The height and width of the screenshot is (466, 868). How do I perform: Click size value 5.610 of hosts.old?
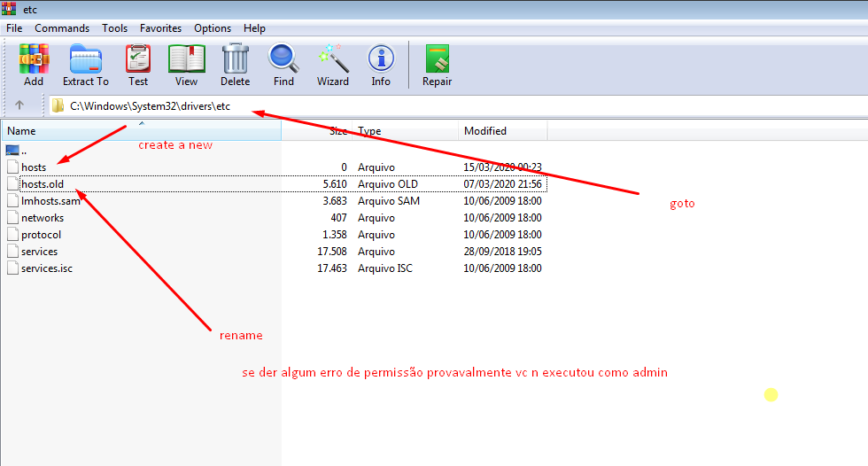(335, 183)
